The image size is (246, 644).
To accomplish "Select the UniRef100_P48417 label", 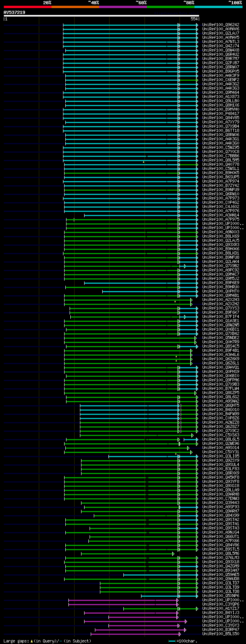I will 221,114.
